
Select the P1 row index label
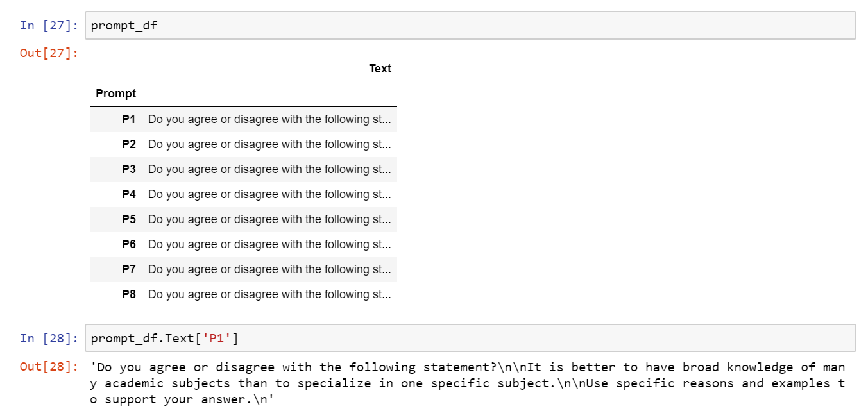(129, 119)
